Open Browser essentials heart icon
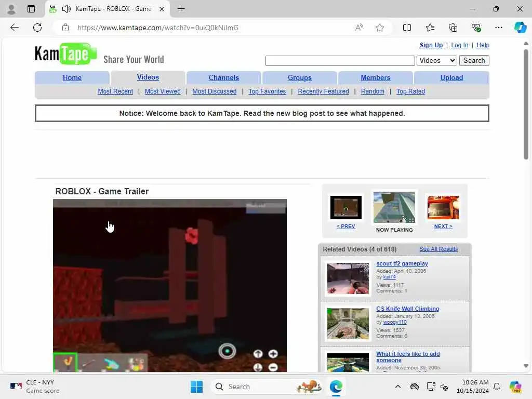 (x=476, y=28)
